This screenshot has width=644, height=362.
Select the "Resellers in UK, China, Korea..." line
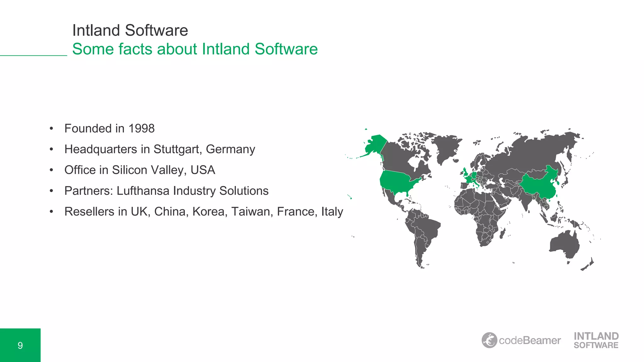click(x=204, y=211)
